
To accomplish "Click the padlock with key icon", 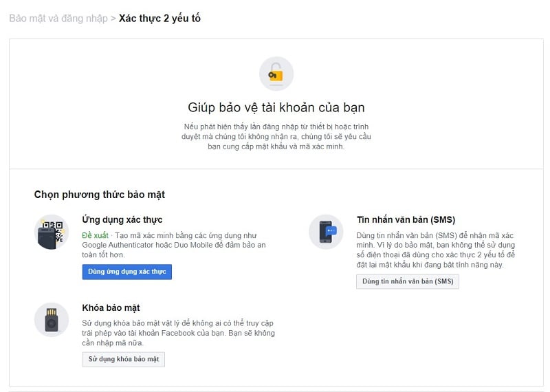I will pos(276,74).
